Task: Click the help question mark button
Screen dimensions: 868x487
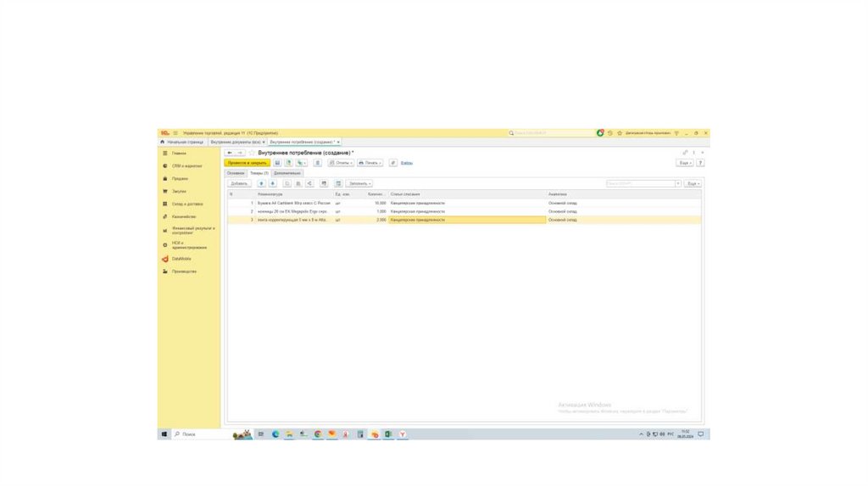Action: point(700,163)
